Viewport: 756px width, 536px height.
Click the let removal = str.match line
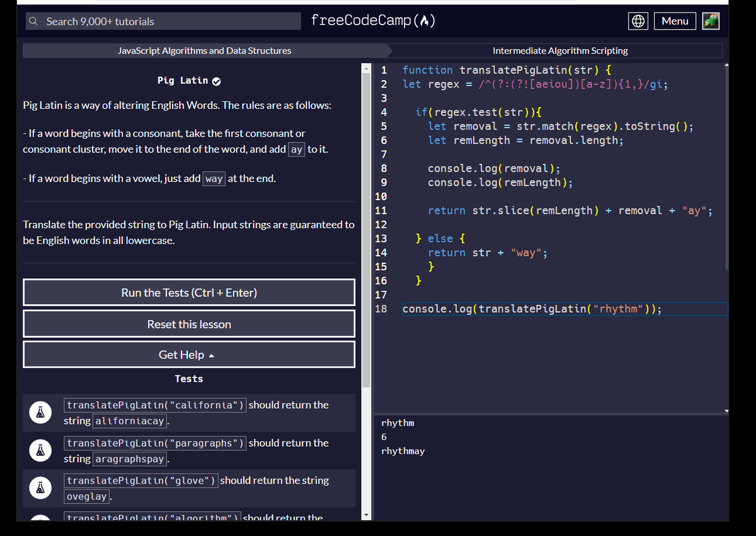click(561, 126)
